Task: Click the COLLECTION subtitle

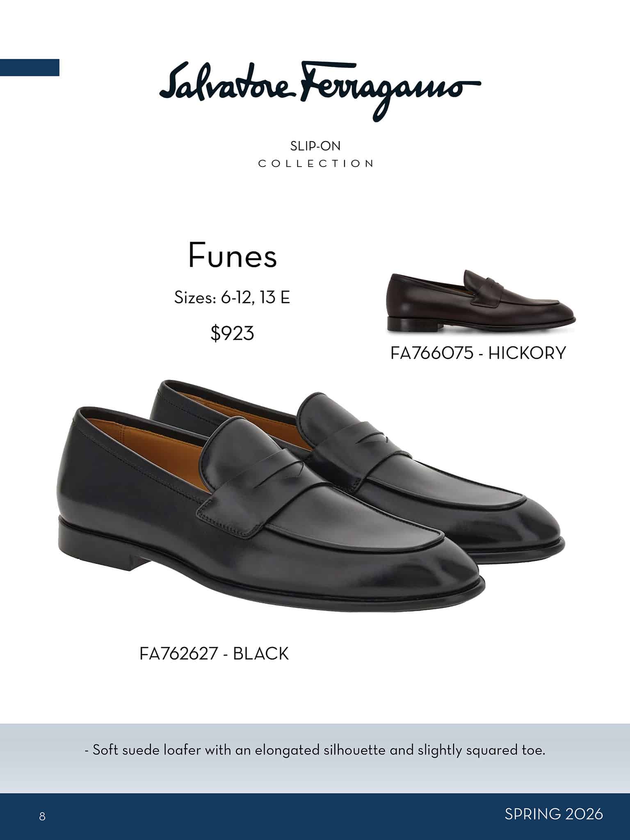Action: tap(316, 164)
